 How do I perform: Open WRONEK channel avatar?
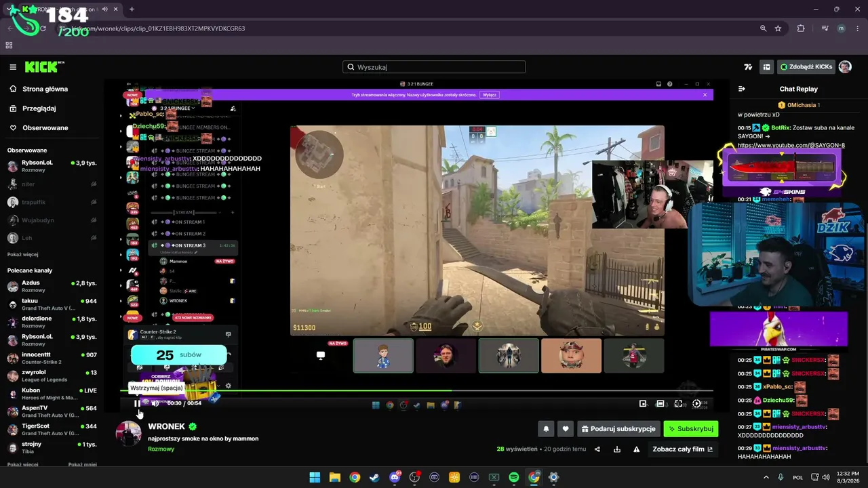128,433
